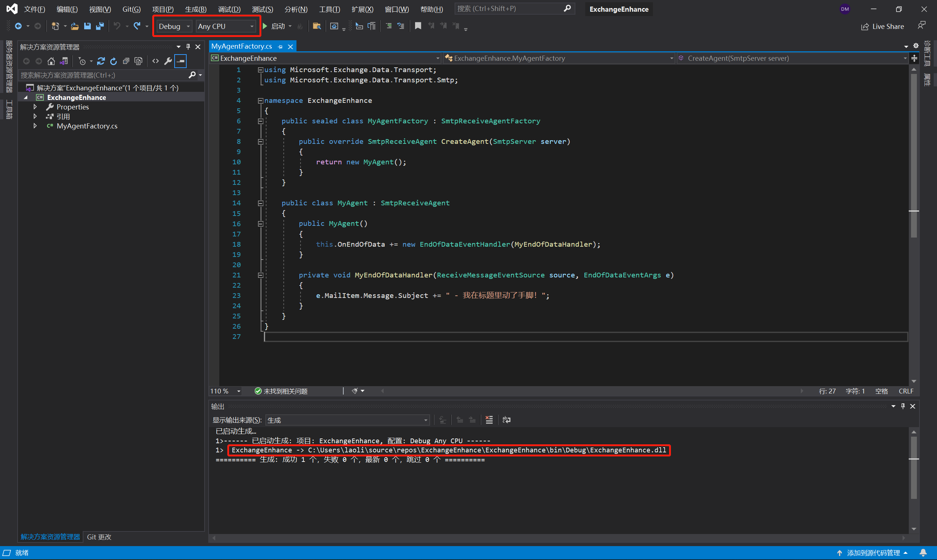Open the 工具(T) tools menu
937x560 pixels.
[x=329, y=9]
